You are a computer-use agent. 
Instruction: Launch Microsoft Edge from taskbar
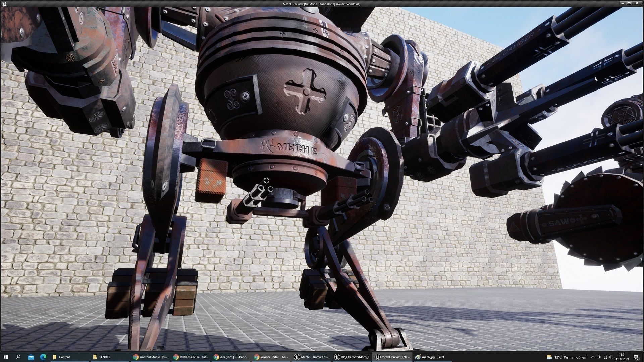(x=43, y=357)
